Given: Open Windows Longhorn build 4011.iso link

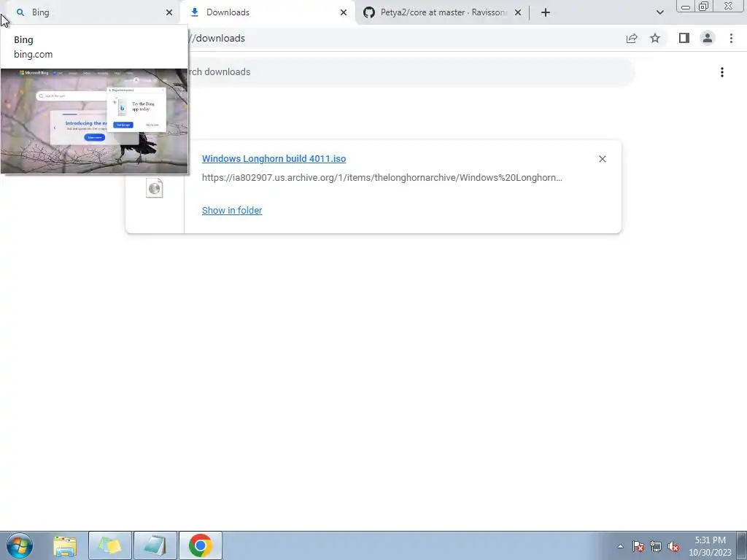Looking at the screenshot, I should click(274, 158).
